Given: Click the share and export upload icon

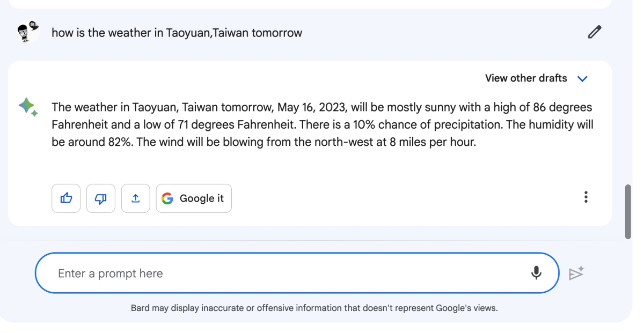Looking at the screenshot, I should click(136, 198).
